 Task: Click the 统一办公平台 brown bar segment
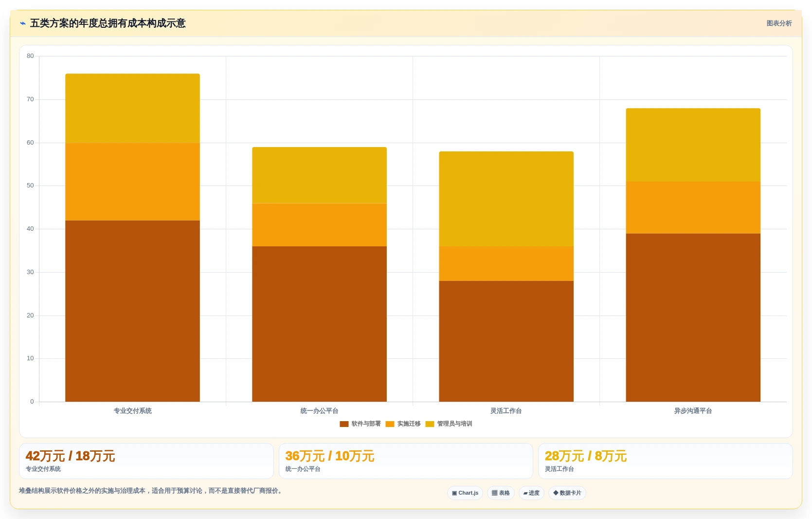tap(319, 324)
